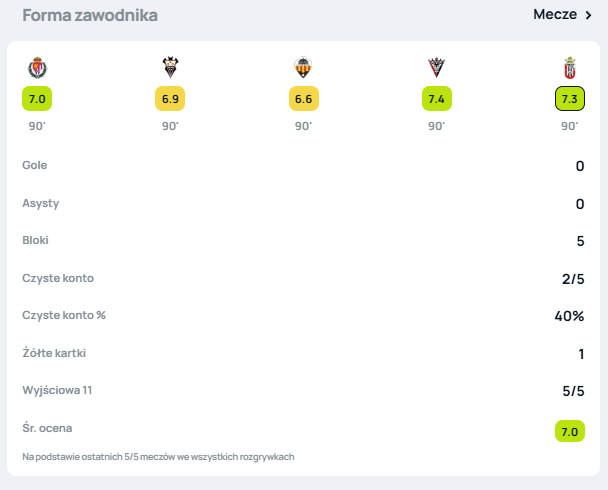Viewport: 608px width, 490px height.
Task: Click the Gole stat row label
Action: [35, 165]
